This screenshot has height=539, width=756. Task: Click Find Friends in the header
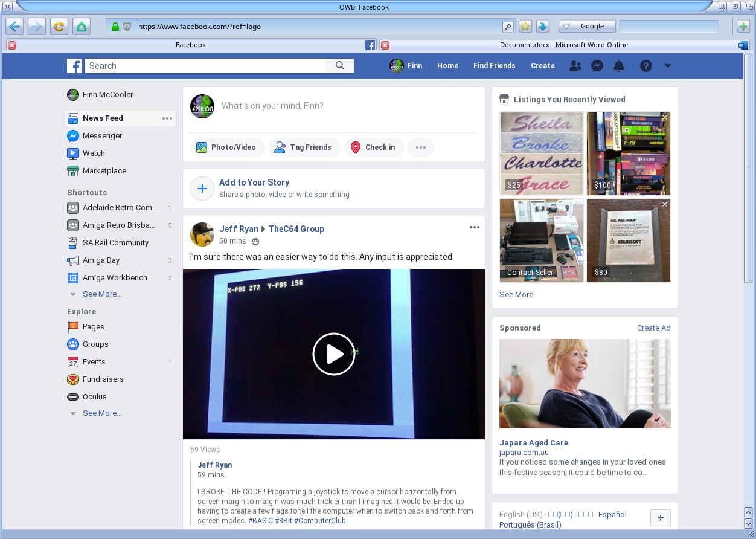(x=495, y=66)
